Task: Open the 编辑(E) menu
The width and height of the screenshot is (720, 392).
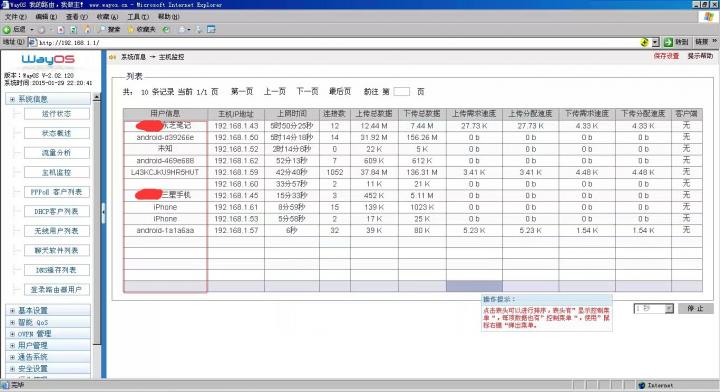Action: 46,17
